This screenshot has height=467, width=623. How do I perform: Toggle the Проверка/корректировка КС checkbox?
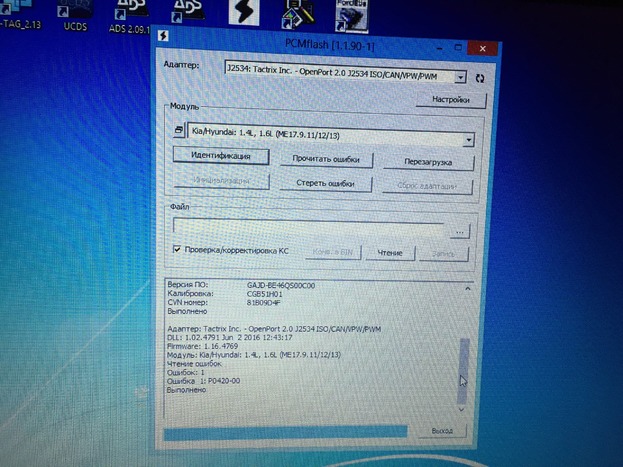pyautogui.click(x=176, y=250)
